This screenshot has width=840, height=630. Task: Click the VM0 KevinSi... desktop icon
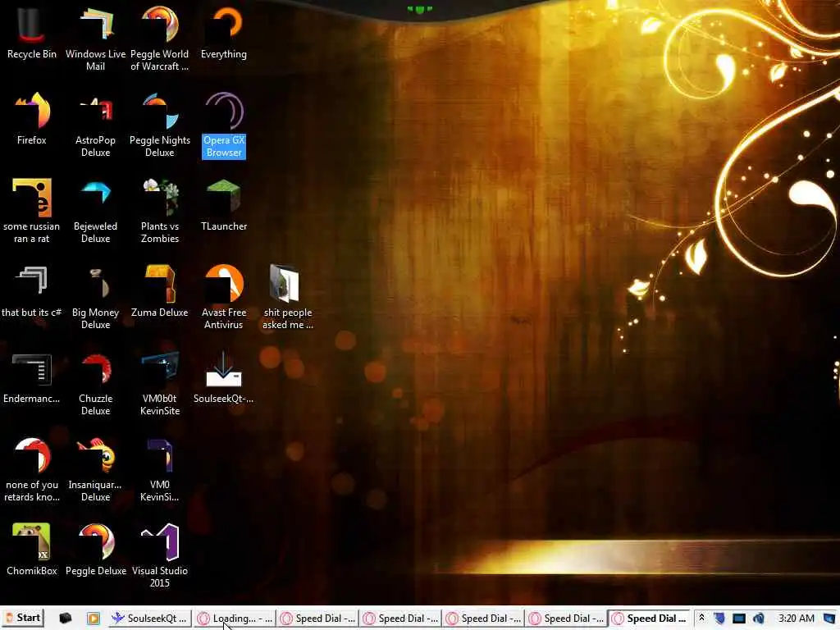(160, 470)
